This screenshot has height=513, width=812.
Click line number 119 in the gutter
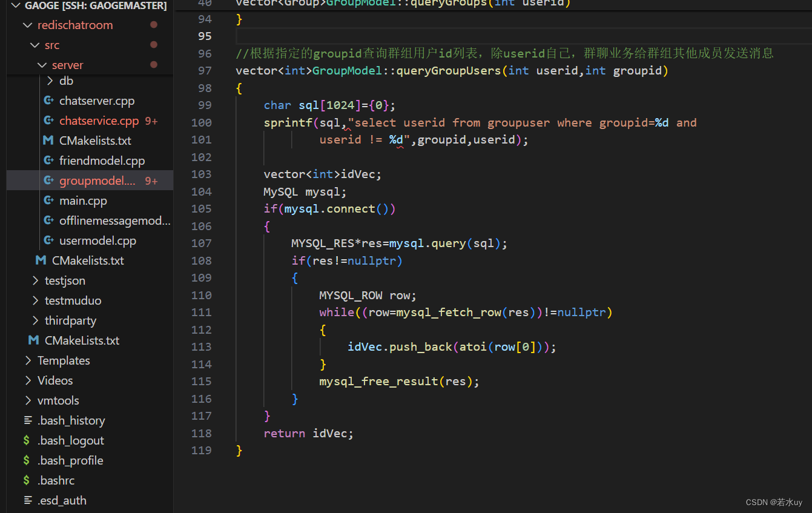tap(201, 451)
